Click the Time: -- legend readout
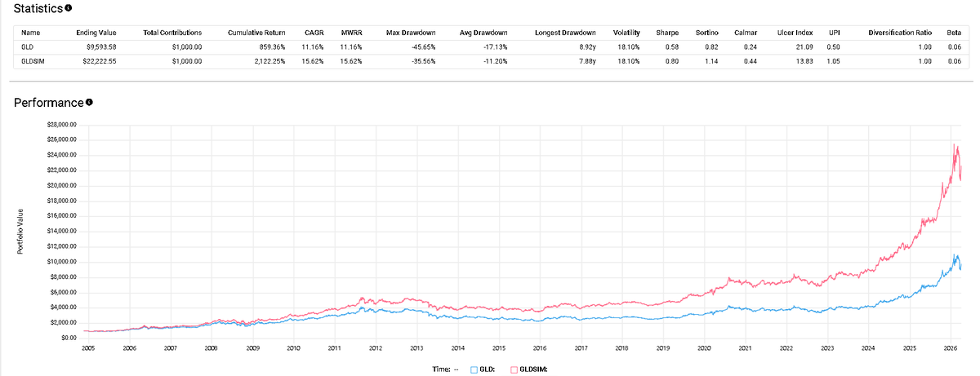This screenshot has height=376, width=980. pyautogui.click(x=448, y=369)
